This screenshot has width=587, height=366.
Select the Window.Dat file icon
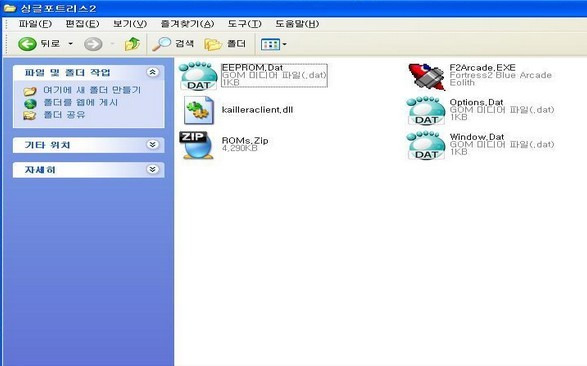coord(426,145)
